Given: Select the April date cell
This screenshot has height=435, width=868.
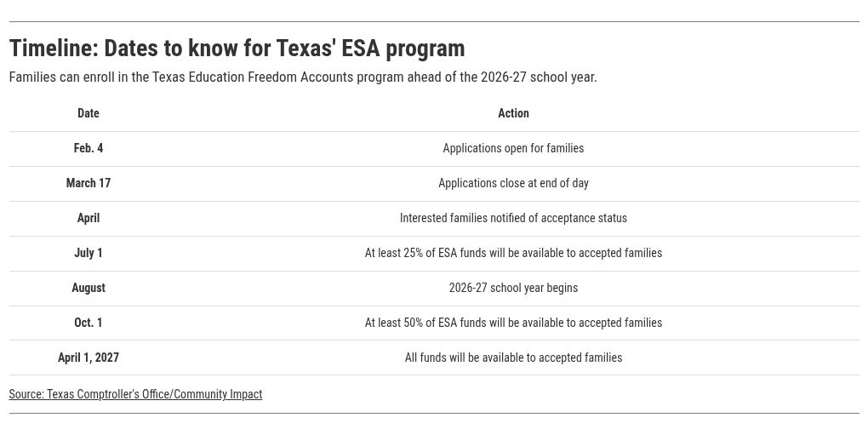Looking at the screenshot, I should point(89,218).
